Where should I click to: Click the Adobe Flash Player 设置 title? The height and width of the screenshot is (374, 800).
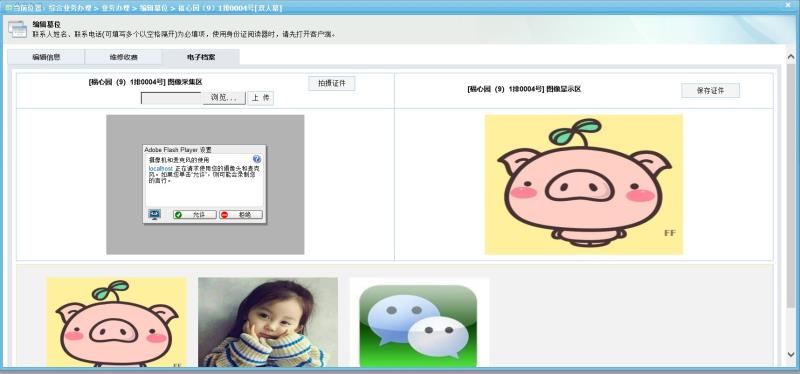[x=178, y=149]
